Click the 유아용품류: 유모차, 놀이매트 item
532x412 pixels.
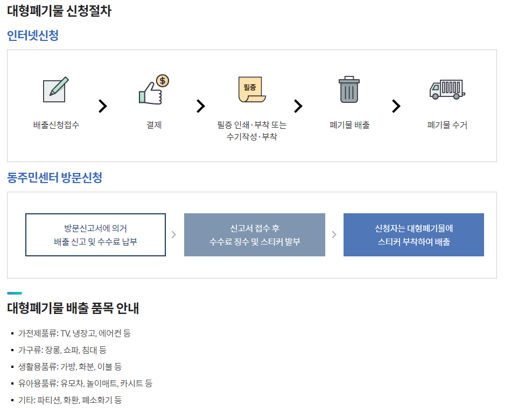85,383
